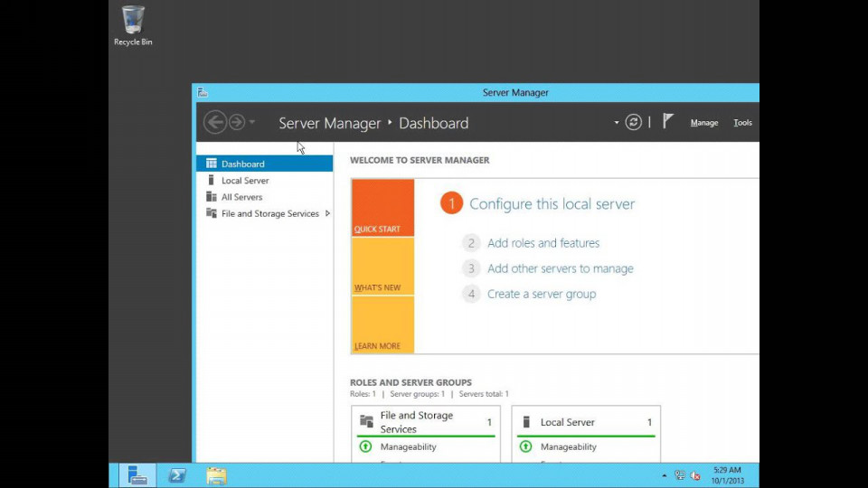Image resolution: width=868 pixels, height=488 pixels.
Task: Click the Local Server tile count 1
Action: tap(649, 422)
